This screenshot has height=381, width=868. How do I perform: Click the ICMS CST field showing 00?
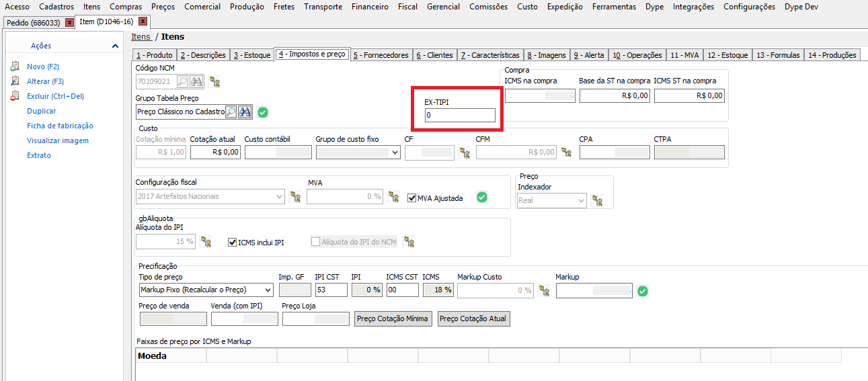[403, 290]
